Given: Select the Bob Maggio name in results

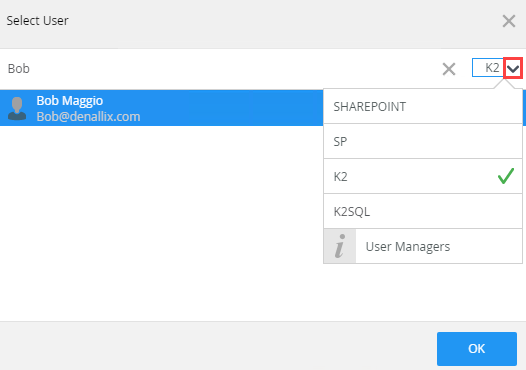Looking at the screenshot, I should point(70,100).
